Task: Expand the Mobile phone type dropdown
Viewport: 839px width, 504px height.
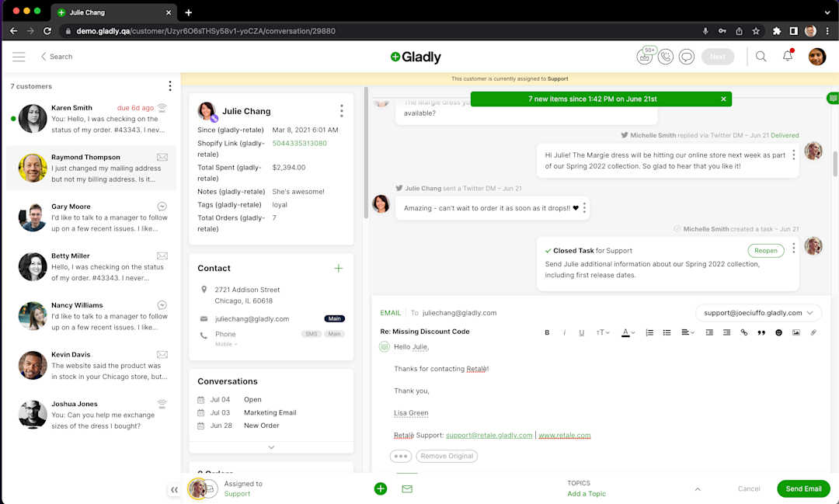Action: 227,344
